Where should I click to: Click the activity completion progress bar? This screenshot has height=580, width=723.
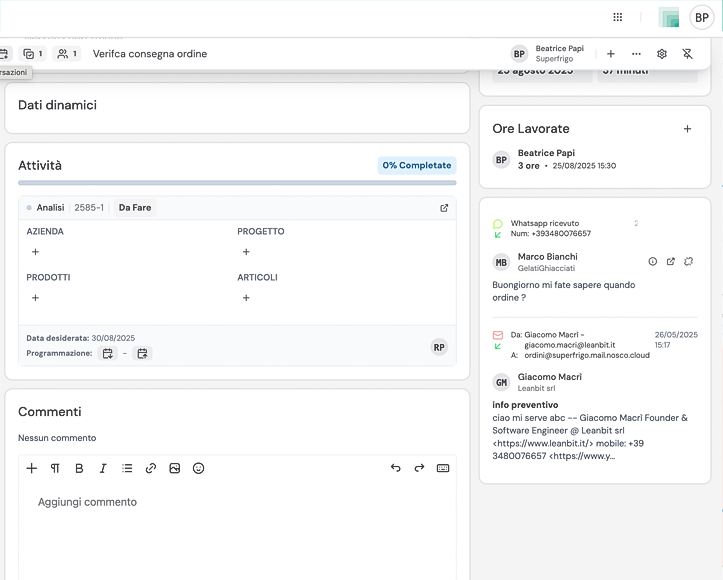point(237,183)
